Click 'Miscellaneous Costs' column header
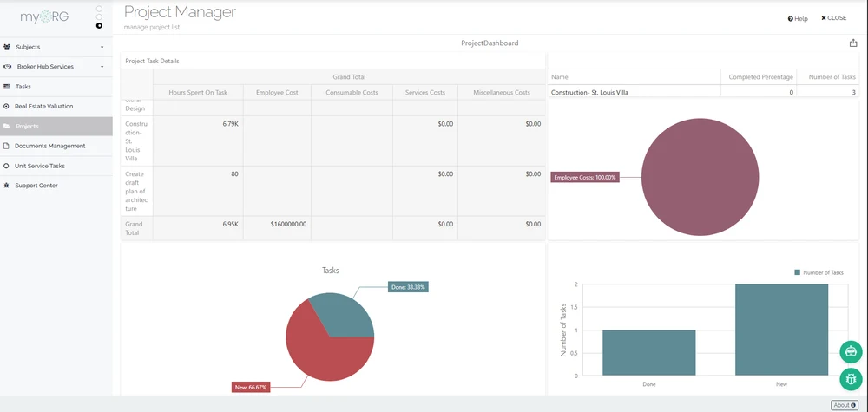The height and width of the screenshot is (412, 868). pyautogui.click(x=502, y=92)
